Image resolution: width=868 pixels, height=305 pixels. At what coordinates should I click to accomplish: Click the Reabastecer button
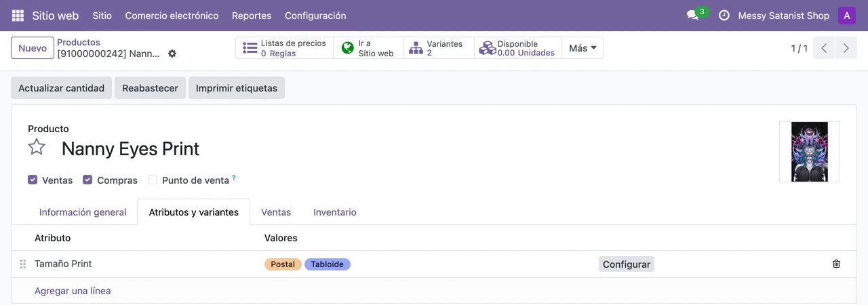pos(150,88)
